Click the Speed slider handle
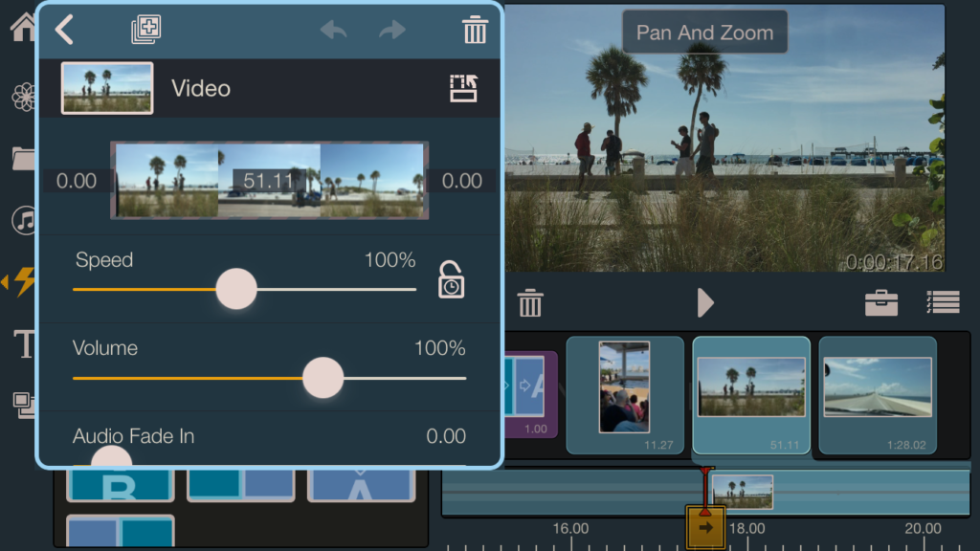This screenshot has width=980, height=551. click(236, 288)
